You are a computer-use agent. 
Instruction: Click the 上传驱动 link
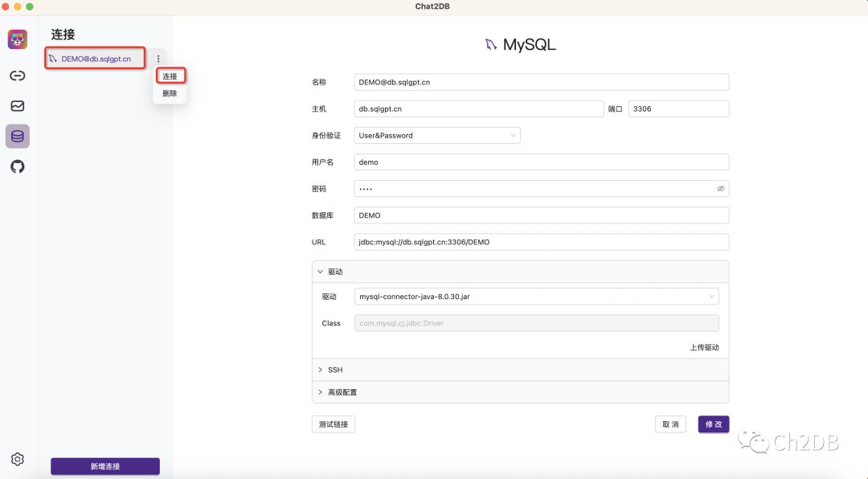pyautogui.click(x=704, y=348)
